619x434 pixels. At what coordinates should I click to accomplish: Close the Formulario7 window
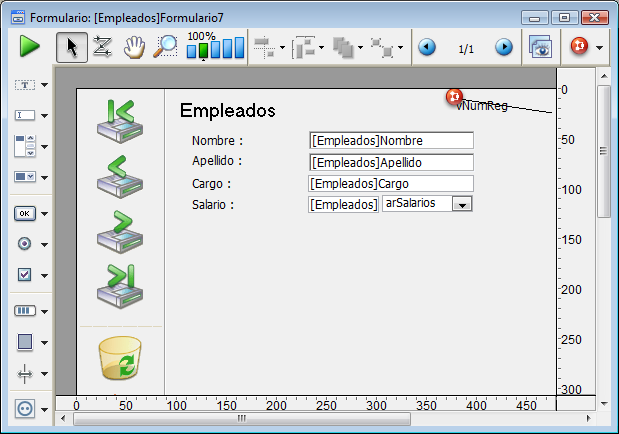coord(595,18)
